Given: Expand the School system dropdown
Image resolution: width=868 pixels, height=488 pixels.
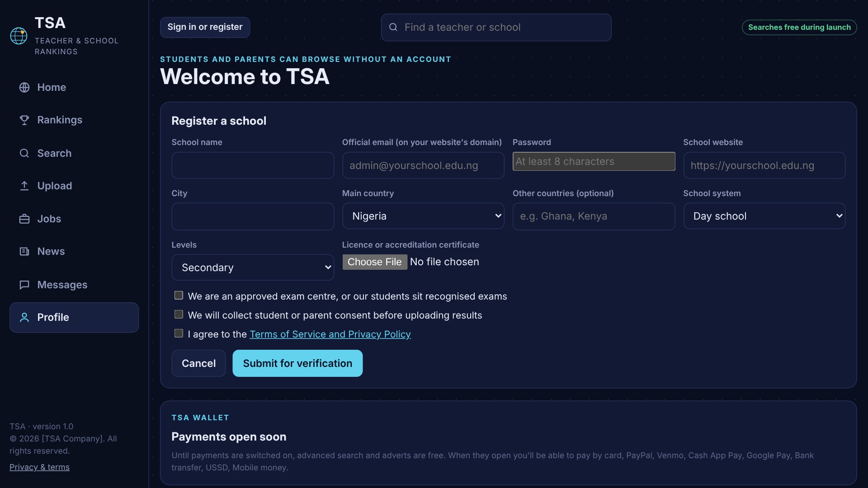Looking at the screenshot, I should click(764, 216).
